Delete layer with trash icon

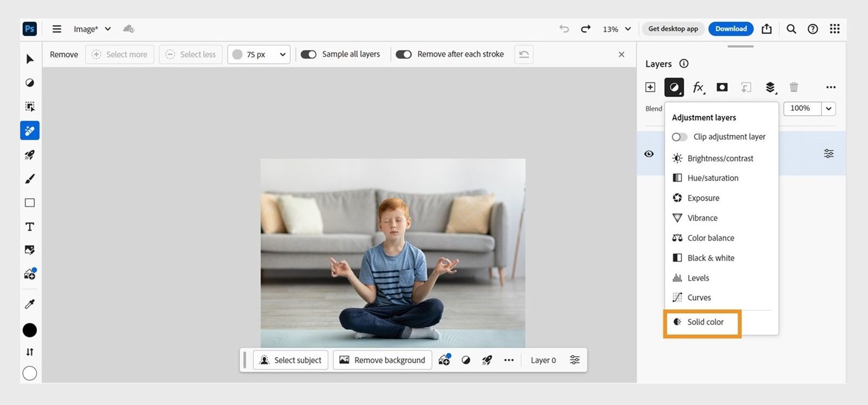794,87
